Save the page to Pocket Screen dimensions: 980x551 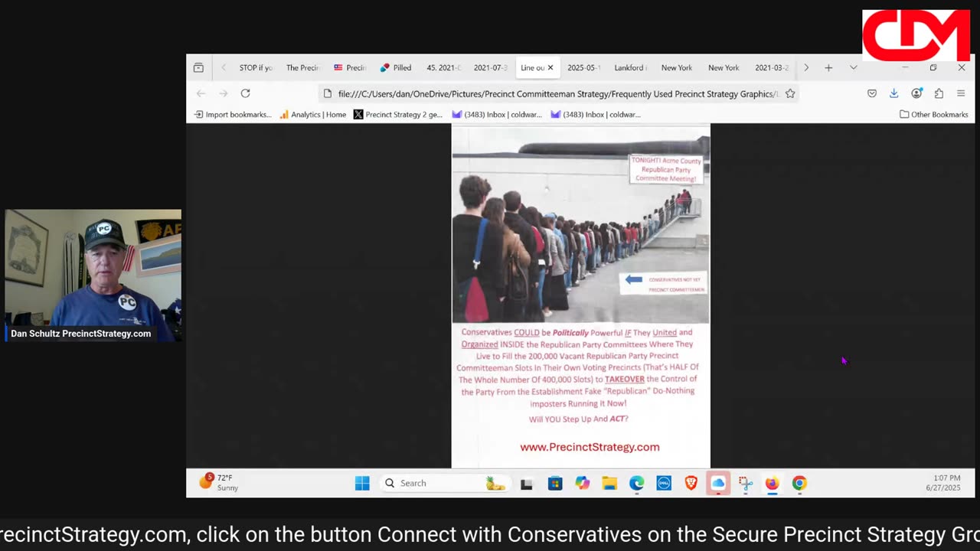click(x=872, y=93)
